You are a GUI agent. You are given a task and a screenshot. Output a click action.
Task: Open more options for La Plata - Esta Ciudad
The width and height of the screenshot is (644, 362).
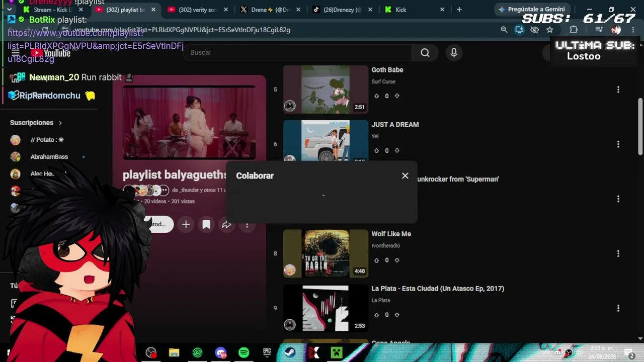point(618,308)
